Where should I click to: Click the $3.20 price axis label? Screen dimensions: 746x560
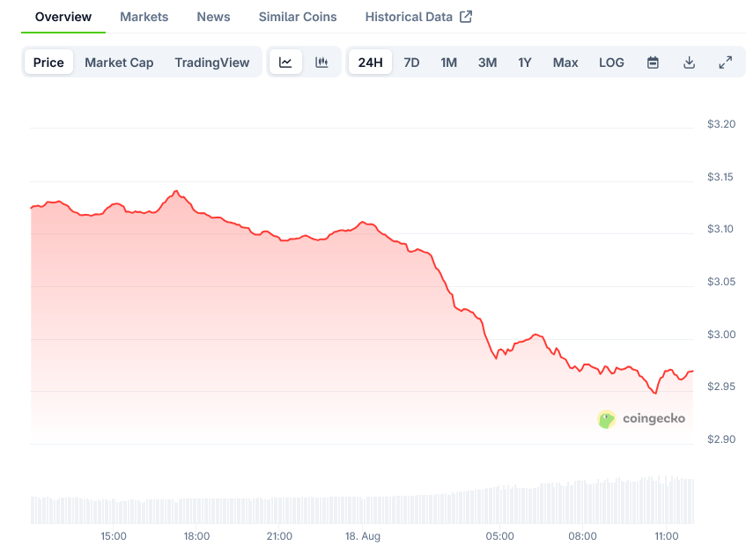point(721,124)
